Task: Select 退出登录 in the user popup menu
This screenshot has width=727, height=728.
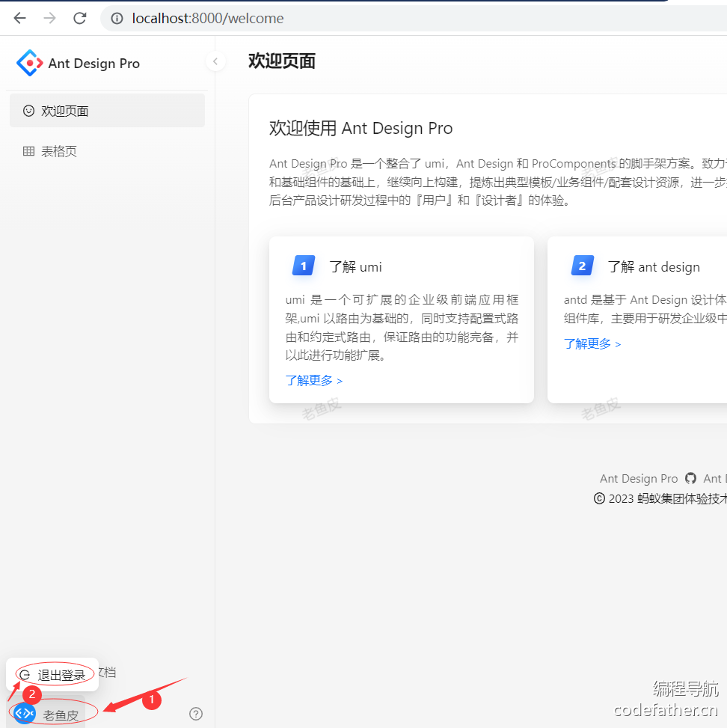Action: (52, 675)
